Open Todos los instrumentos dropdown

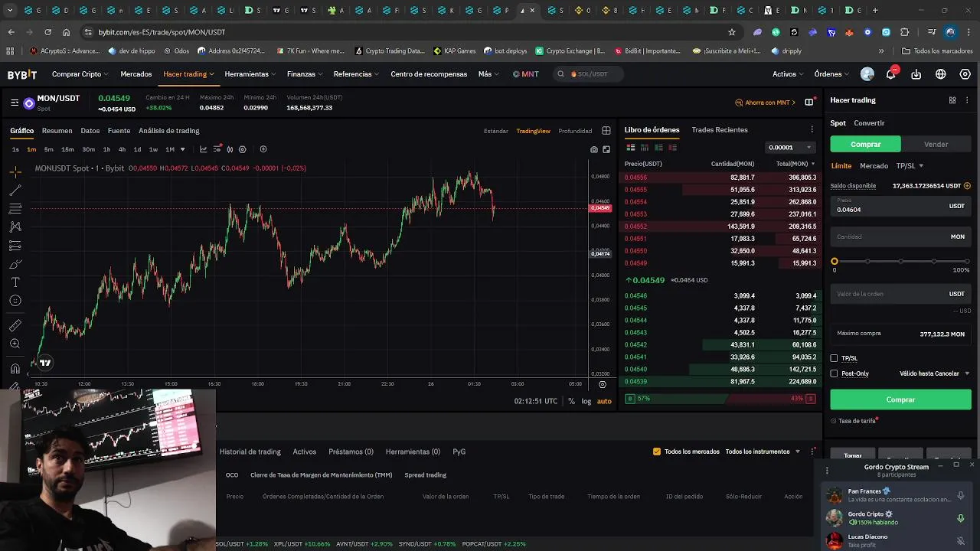pos(763,452)
